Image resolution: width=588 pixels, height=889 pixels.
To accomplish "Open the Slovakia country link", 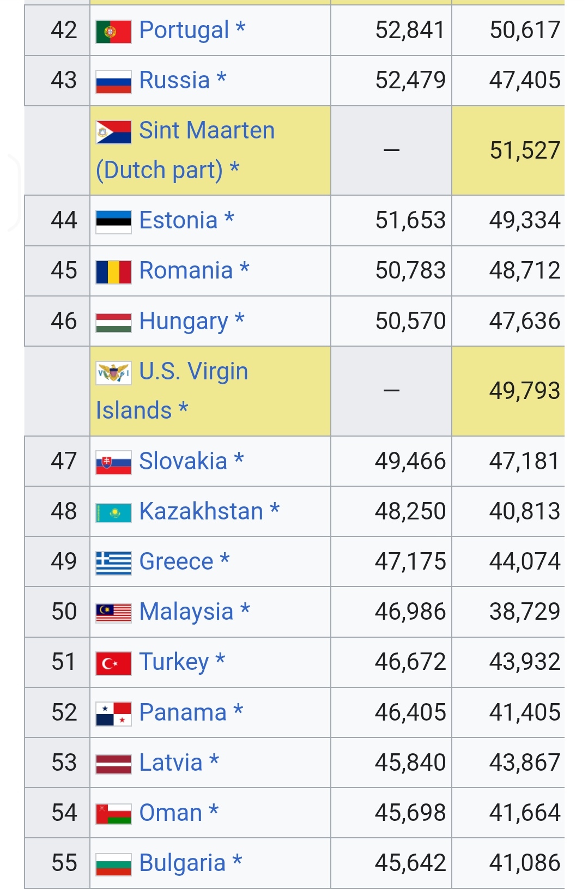I will (183, 461).
